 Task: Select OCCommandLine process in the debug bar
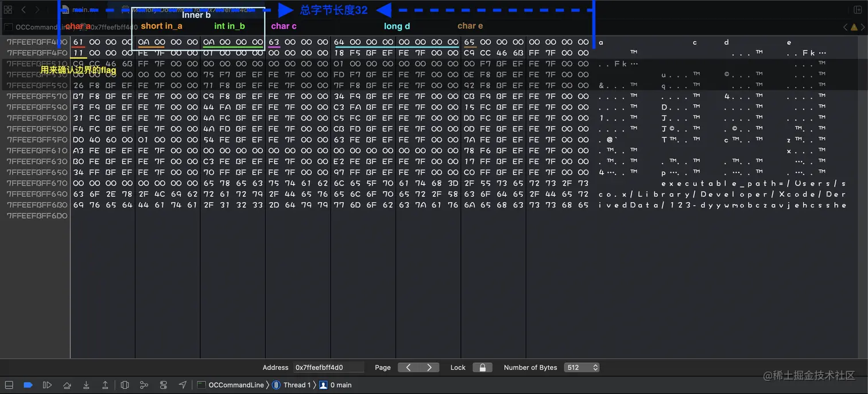[x=231, y=385]
